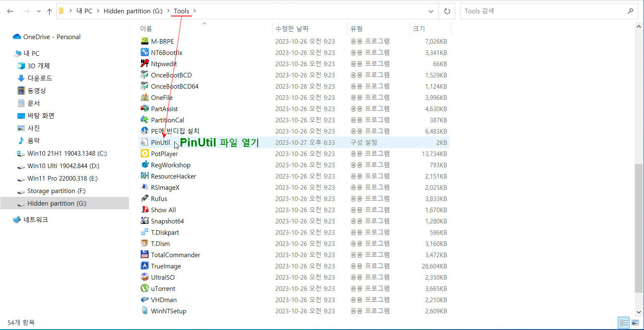This screenshot has height=330, width=644.
Task: Select Storage partition (F:) drive
Action: (56, 191)
